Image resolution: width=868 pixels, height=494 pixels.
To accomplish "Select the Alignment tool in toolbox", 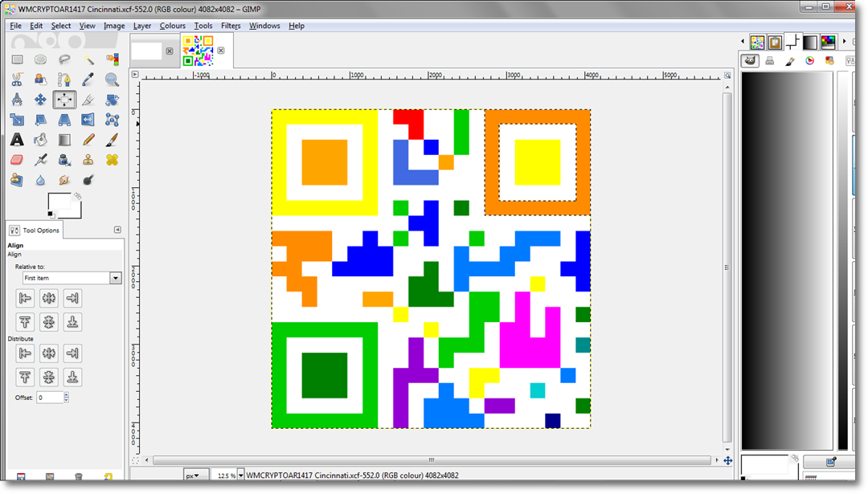I will click(64, 100).
